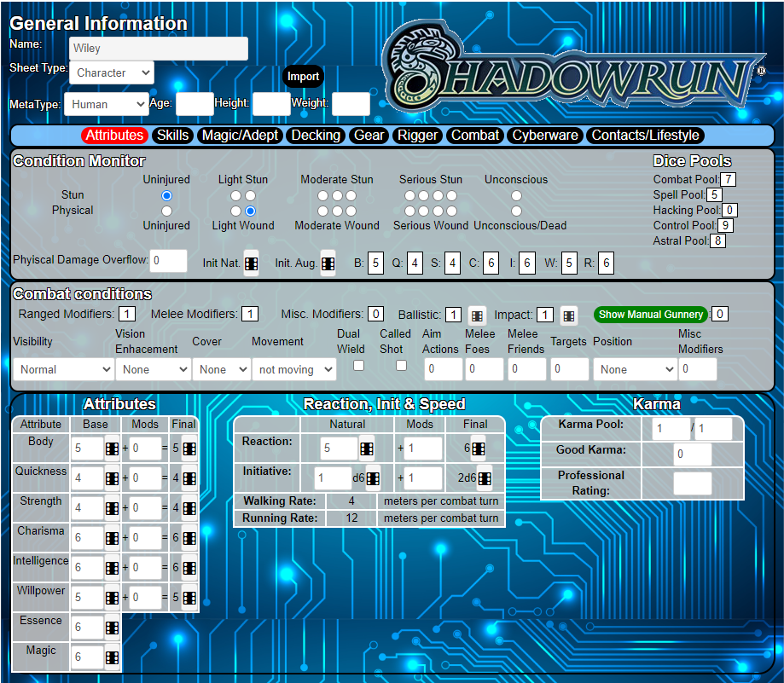The image size is (784, 683).
Task: Roll Strength base dice icon
Action: [x=112, y=508]
